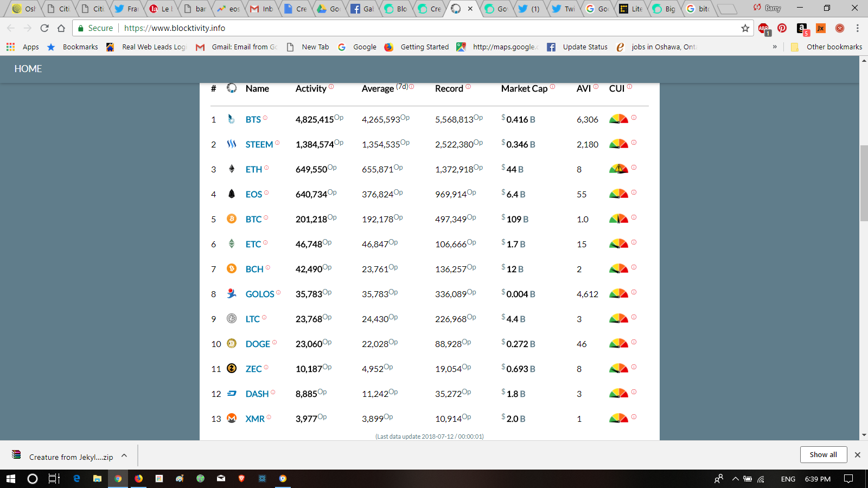Viewport: 868px width, 488px height.
Task: Click the ENG language indicator
Action: [788, 479]
